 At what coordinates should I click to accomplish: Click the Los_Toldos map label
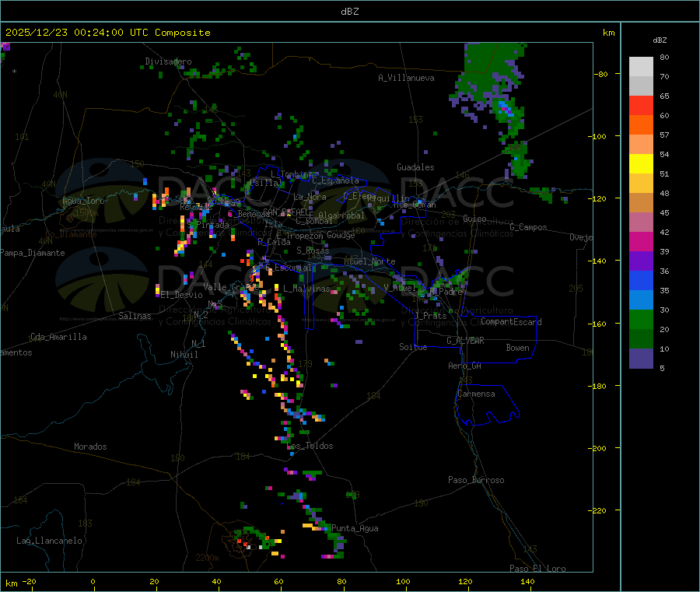click(x=310, y=446)
